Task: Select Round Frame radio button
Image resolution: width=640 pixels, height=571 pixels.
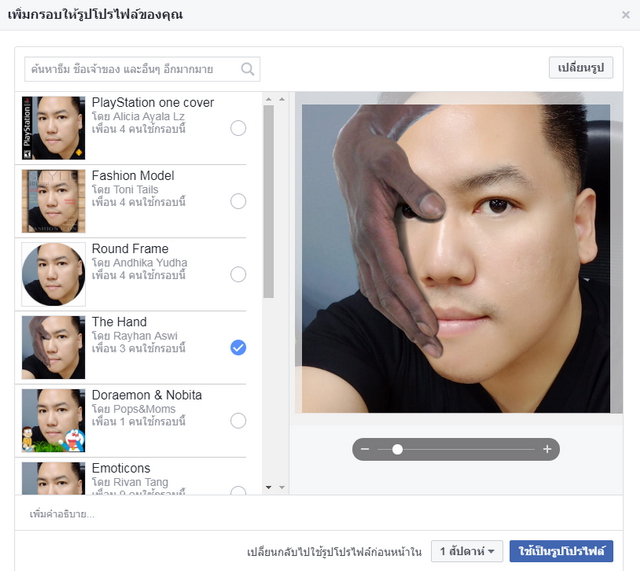Action: coord(238,274)
